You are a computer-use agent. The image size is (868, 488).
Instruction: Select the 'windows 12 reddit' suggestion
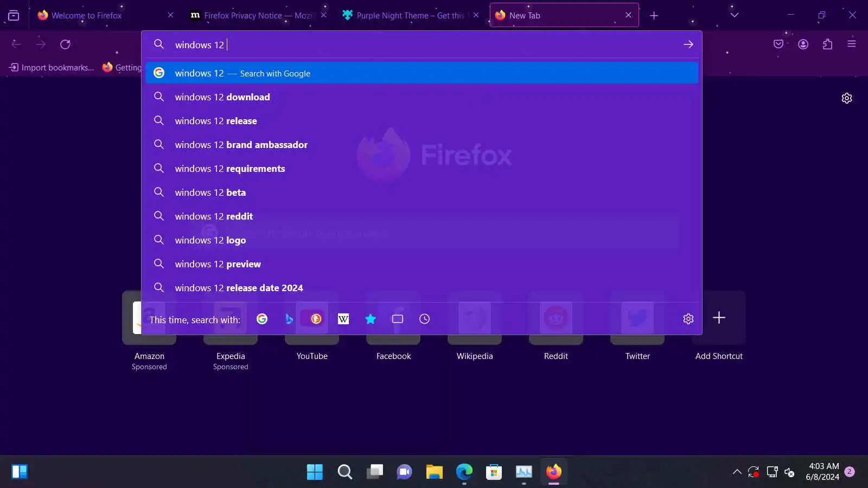click(x=422, y=216)
